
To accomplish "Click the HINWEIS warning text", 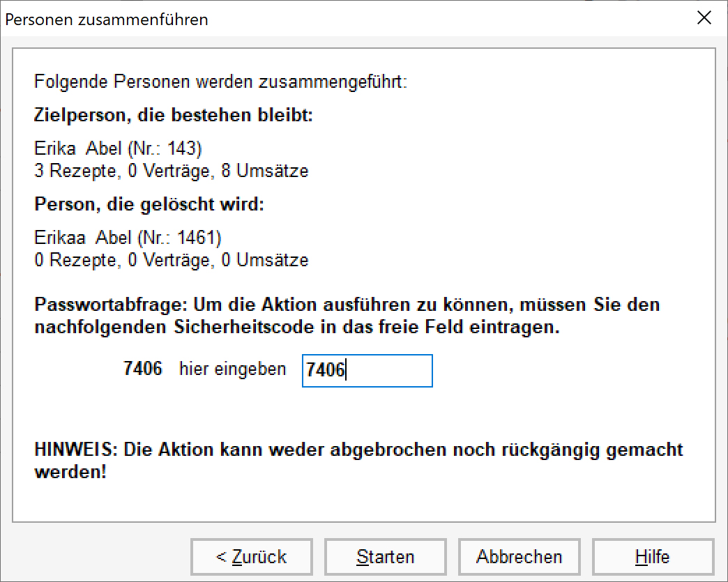I will coord(358,450).
